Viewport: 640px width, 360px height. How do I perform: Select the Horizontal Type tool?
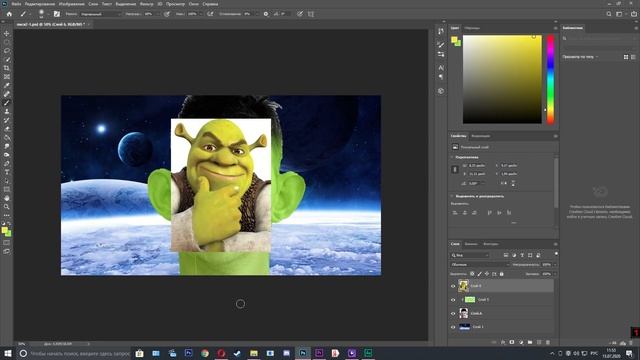point(7,172)
